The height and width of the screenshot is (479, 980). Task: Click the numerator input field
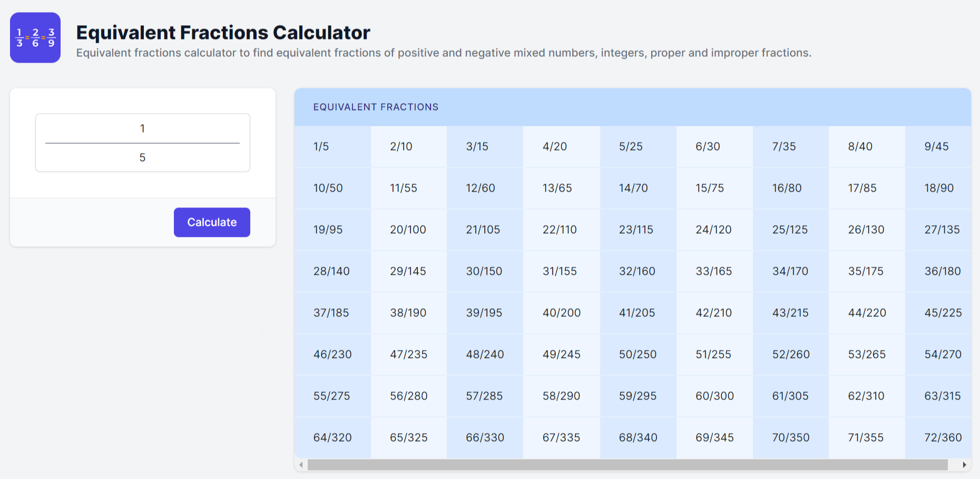[x=142, y=128]
